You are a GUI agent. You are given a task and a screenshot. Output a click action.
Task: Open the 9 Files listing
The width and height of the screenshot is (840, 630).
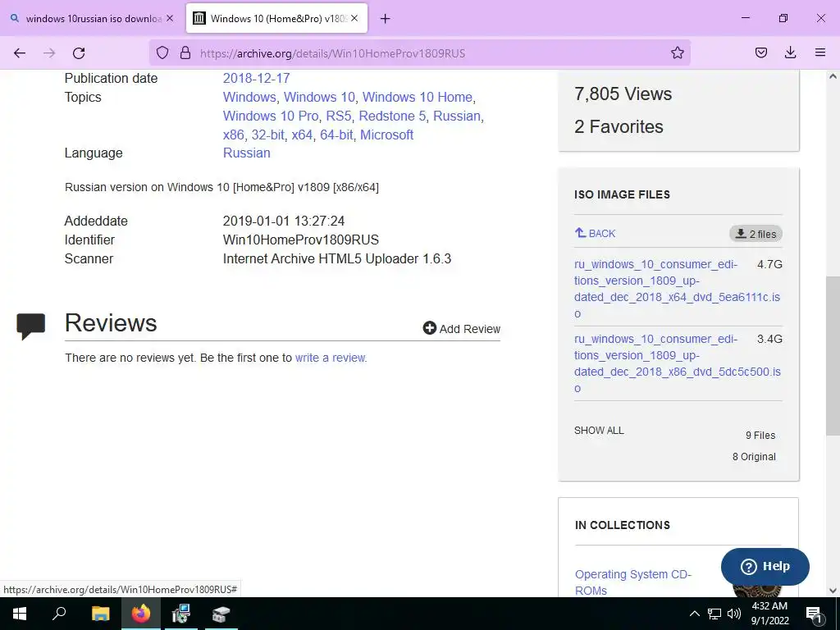tap(760, 436)
